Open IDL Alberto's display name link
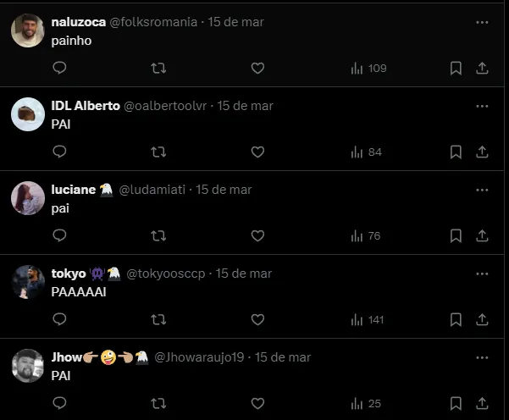This screenshot has height=420, width=509. pos(86,106)
